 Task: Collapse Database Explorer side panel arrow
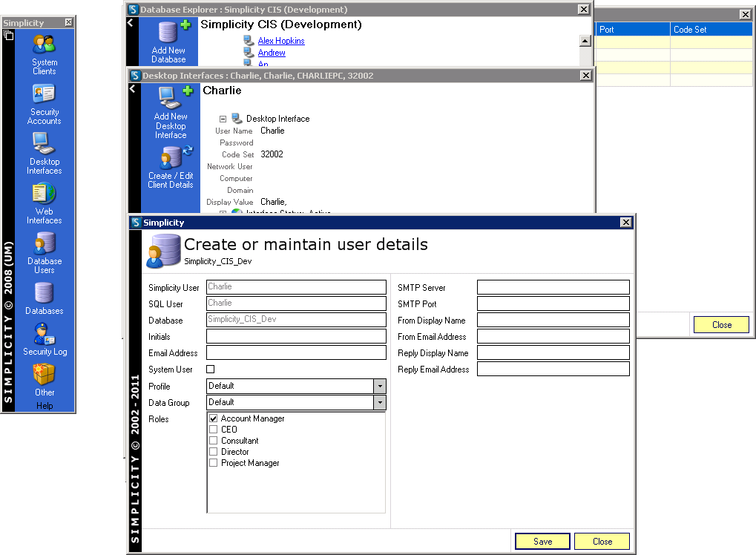(x=130, y=22)
